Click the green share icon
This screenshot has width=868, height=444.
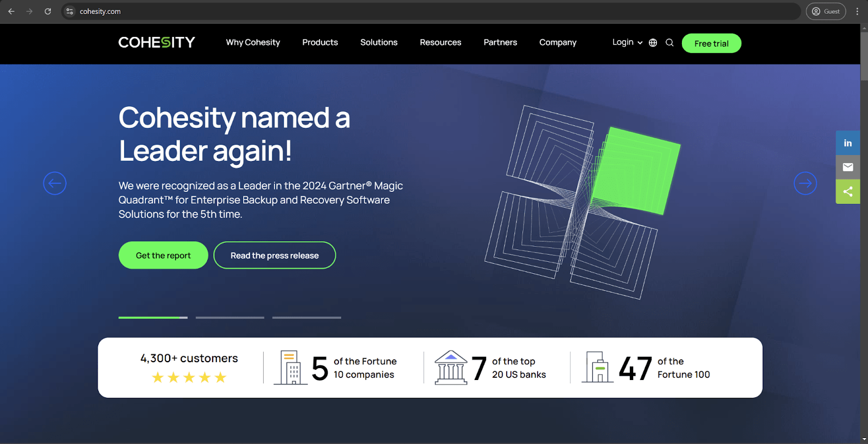pos(847,192)
